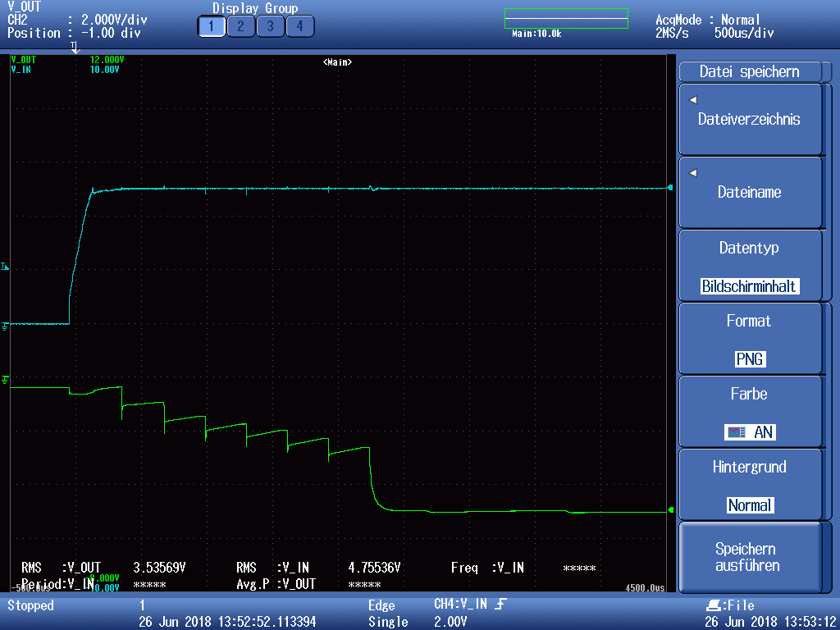Click the green V_OUT ground level marker

click(x=5, y=380)
